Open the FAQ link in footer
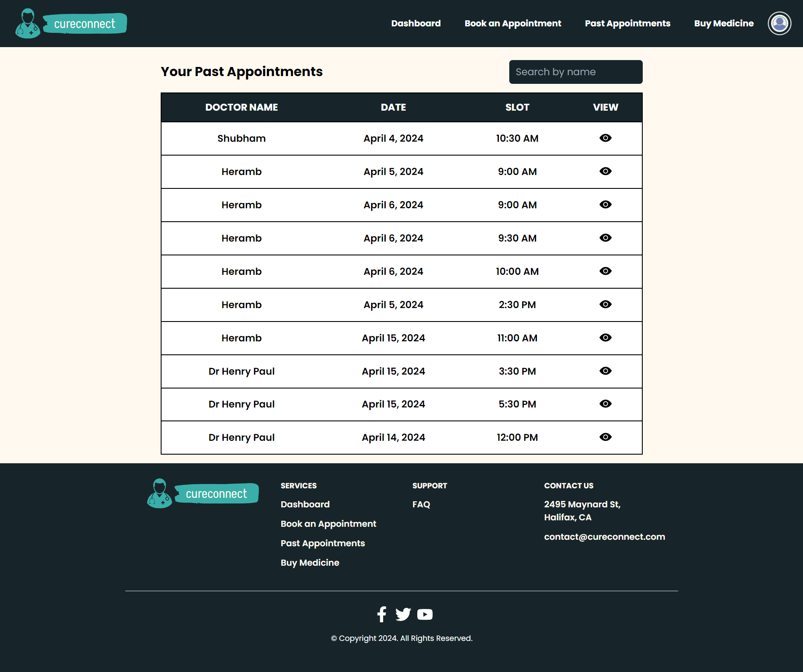The image size is (803, 672). [x=421, y=504]
